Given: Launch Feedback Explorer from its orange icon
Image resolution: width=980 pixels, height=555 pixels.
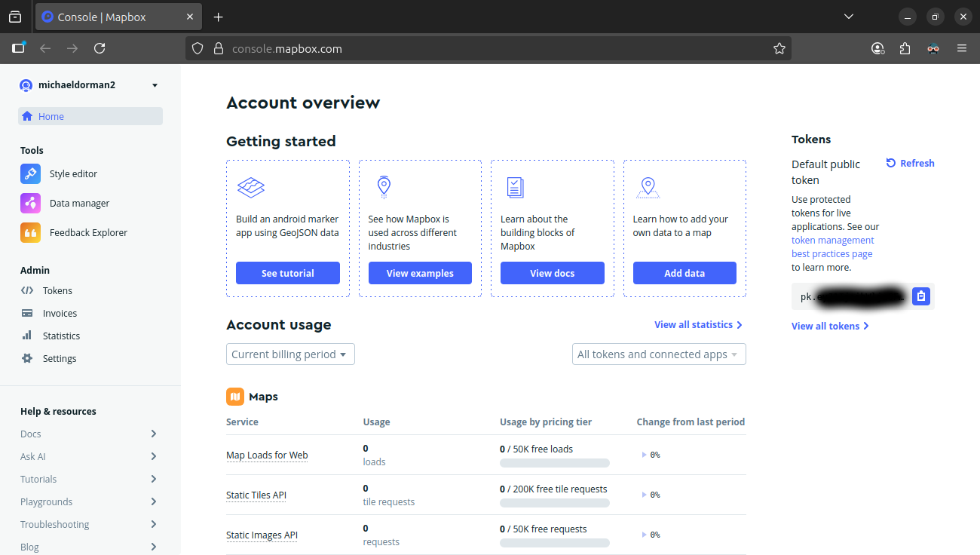Looking at the screenshot, I should 30,233.
